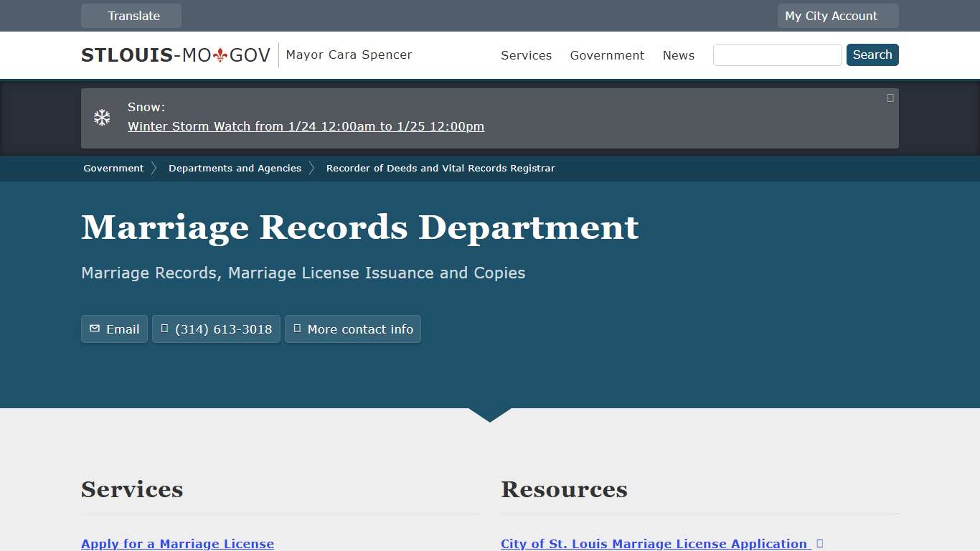980x551 pixels.
Task: Click the phone icon beside (314) 613-3018
Action: [165, 329]
